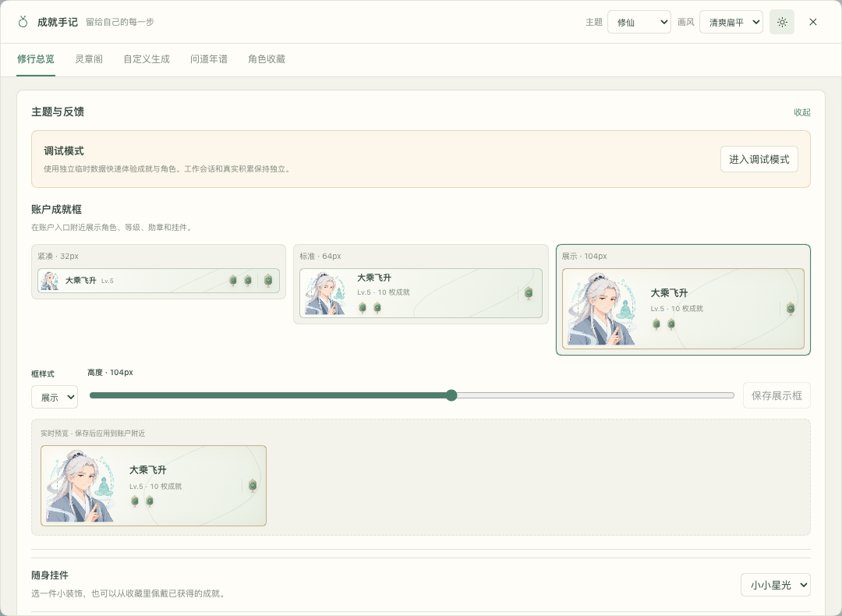The height and width of the screenshot is (616, 842).
Task: Click the pendant icon in 标准 frame
Action: (529, 293)
